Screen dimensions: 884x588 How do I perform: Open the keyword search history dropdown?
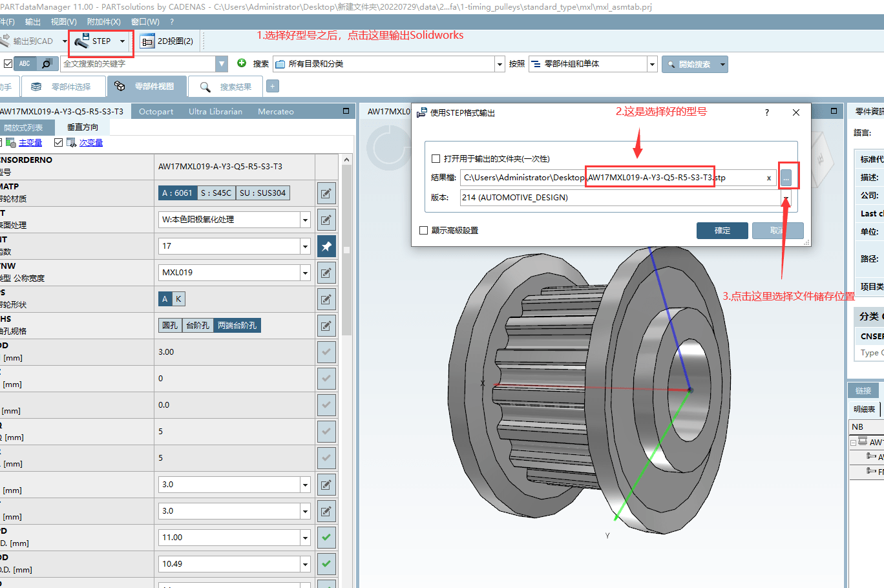tap(222, 64)
